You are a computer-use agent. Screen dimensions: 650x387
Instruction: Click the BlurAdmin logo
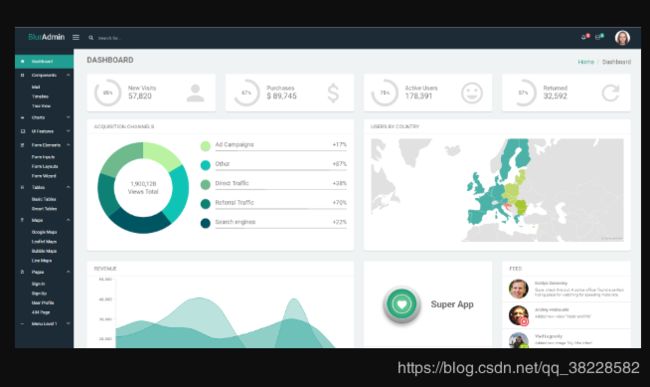(x=46, y=37)
